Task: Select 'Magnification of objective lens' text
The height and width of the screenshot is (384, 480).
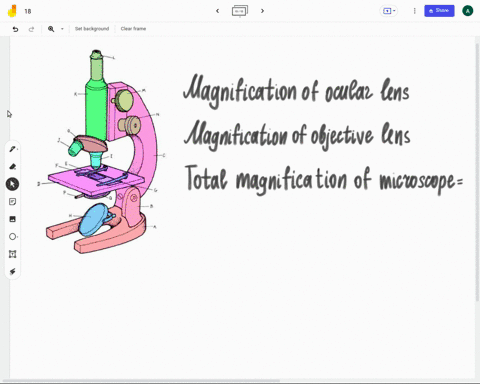Action: click(x=297, y=136)
